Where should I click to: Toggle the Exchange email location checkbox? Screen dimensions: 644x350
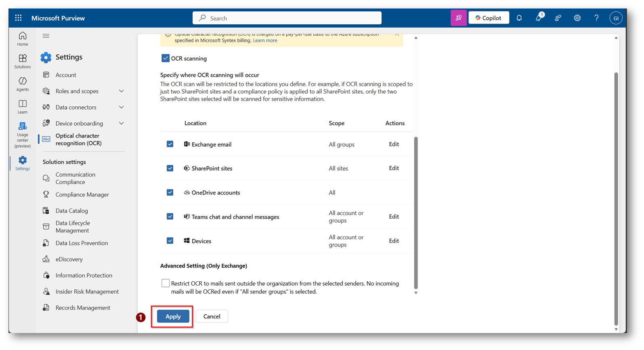pyautogui.click(x=170, y=144)
